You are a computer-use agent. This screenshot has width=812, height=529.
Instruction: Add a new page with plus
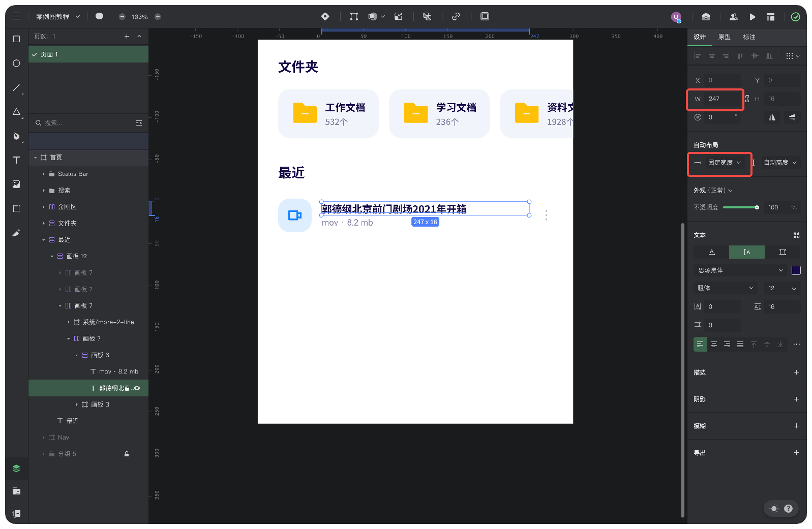127,36
